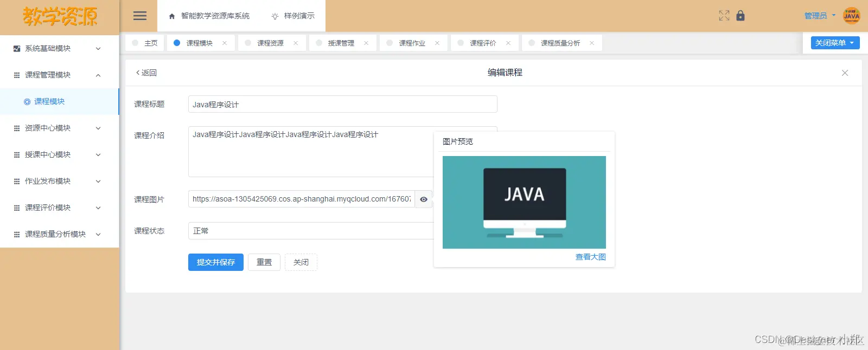The width and height of the screenshot is (868, 350).
Task: Expand 作业发布模块 menu chevron
Action: pyautogui.click(x=98, y=181)
